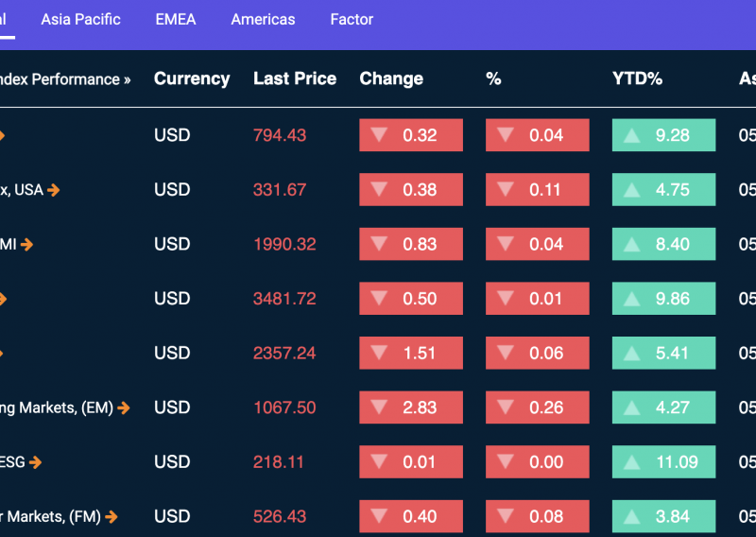Click USD currency in the Frontier Markets row

coord(172,517)
